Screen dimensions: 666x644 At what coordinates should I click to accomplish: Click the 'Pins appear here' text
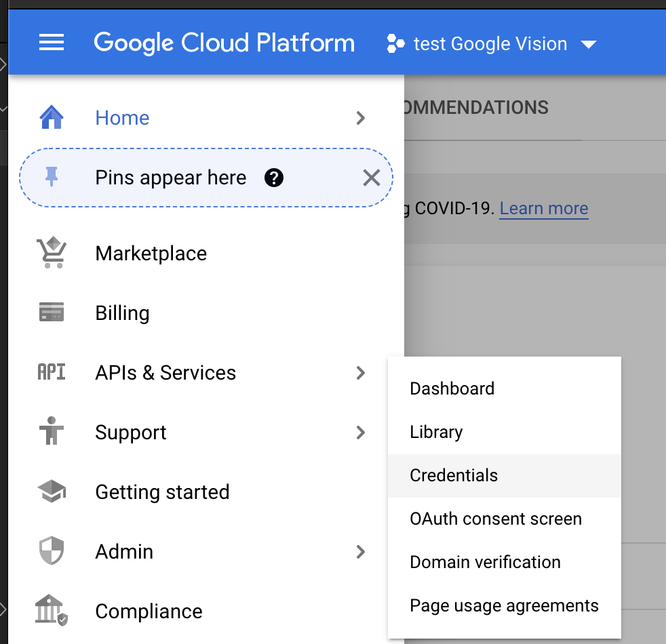(x=171, y=178)
